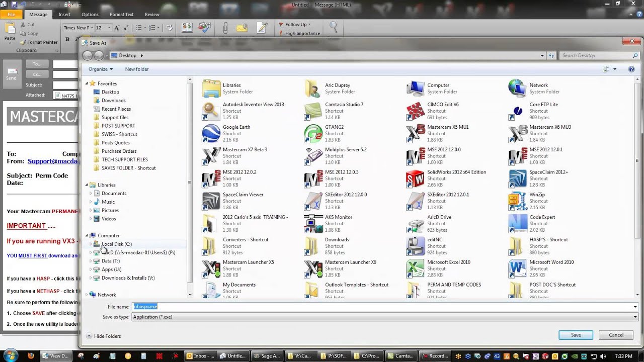Select TECH SUPPORT FILES favorite

pos(125,159)
